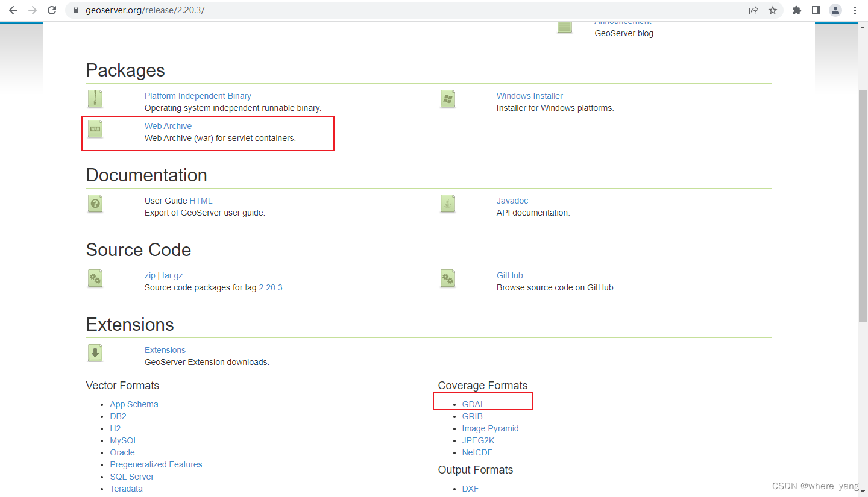The image size is (868, 497).
Task: Download source code tar.gz link
Action: 172,275
